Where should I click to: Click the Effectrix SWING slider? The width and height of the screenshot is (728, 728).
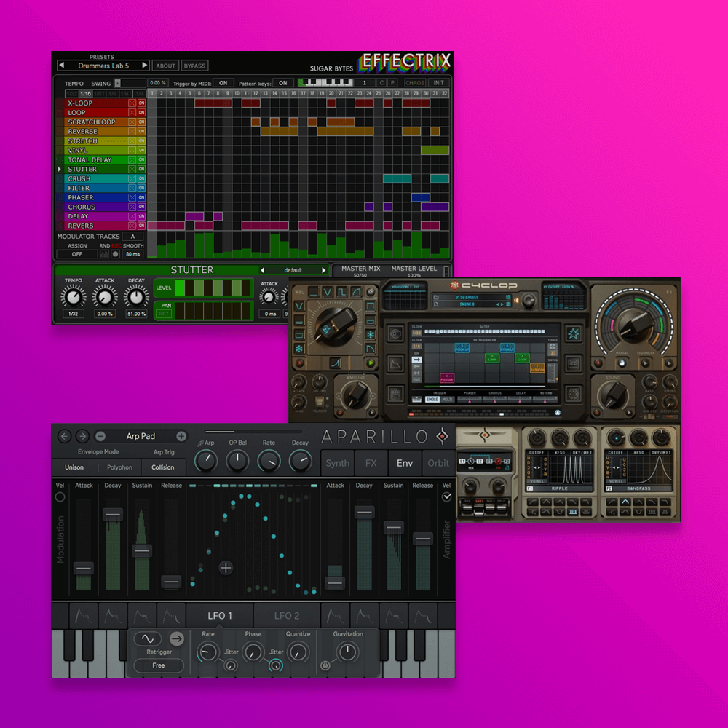[x=130, y=83]
